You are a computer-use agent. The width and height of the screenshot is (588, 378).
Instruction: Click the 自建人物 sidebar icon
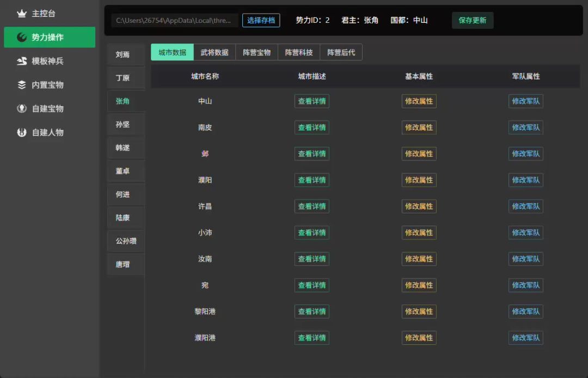(x=22, y=133)
